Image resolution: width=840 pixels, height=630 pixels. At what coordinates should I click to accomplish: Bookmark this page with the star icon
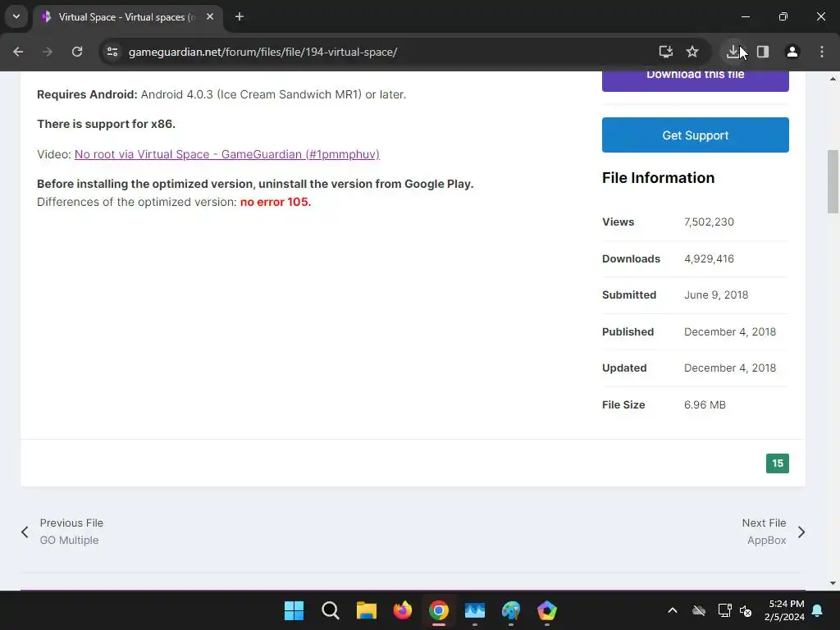692,52
